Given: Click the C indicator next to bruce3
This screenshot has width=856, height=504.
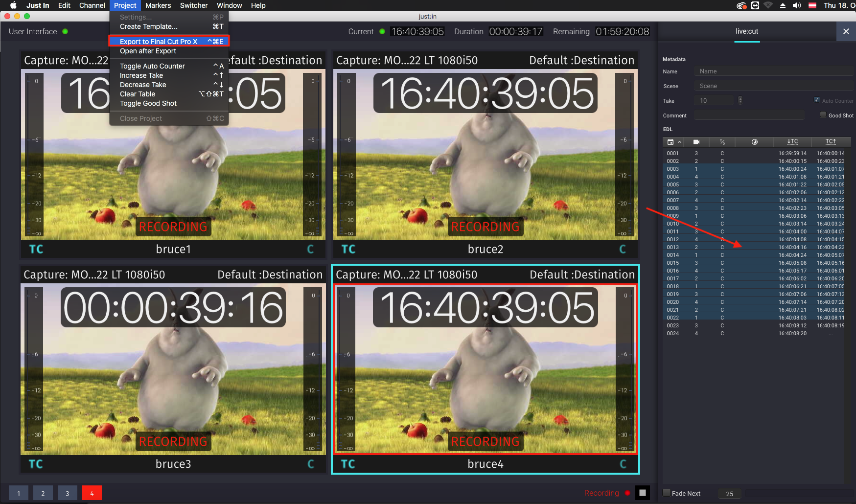Looking at the screenshot, I should 311,464.
